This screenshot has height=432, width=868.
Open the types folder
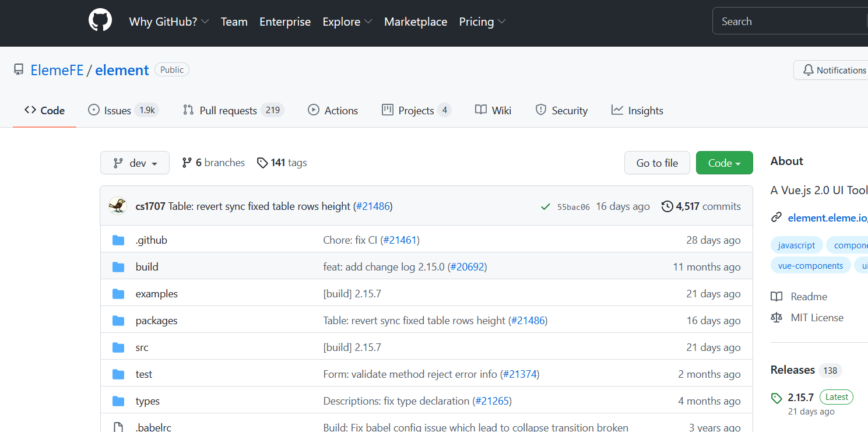(147, 401)
